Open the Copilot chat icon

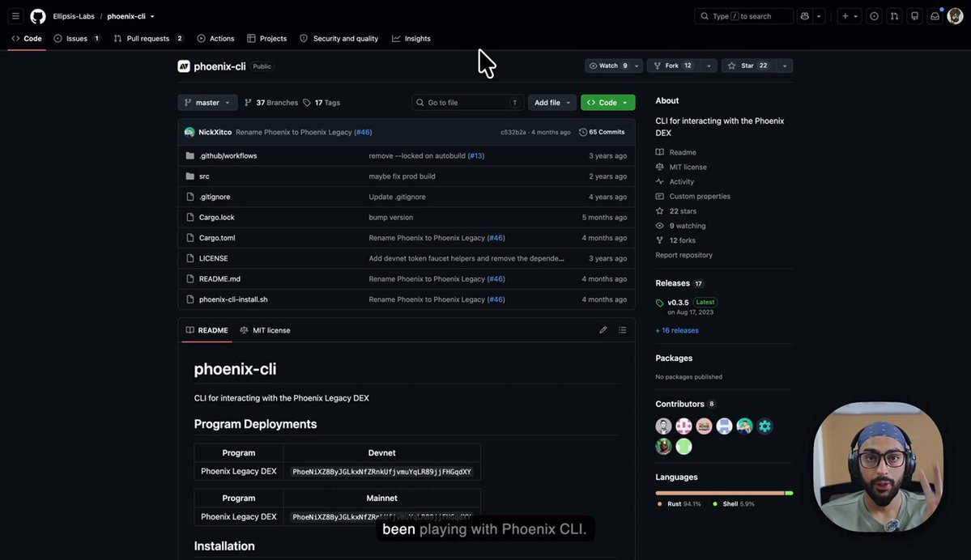tap(804, 16)
